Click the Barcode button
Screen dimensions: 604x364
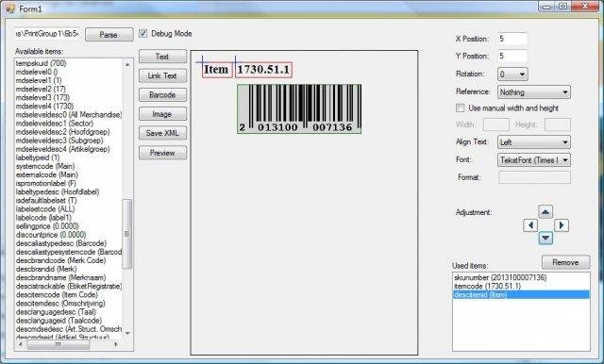[x=162, y=95]
